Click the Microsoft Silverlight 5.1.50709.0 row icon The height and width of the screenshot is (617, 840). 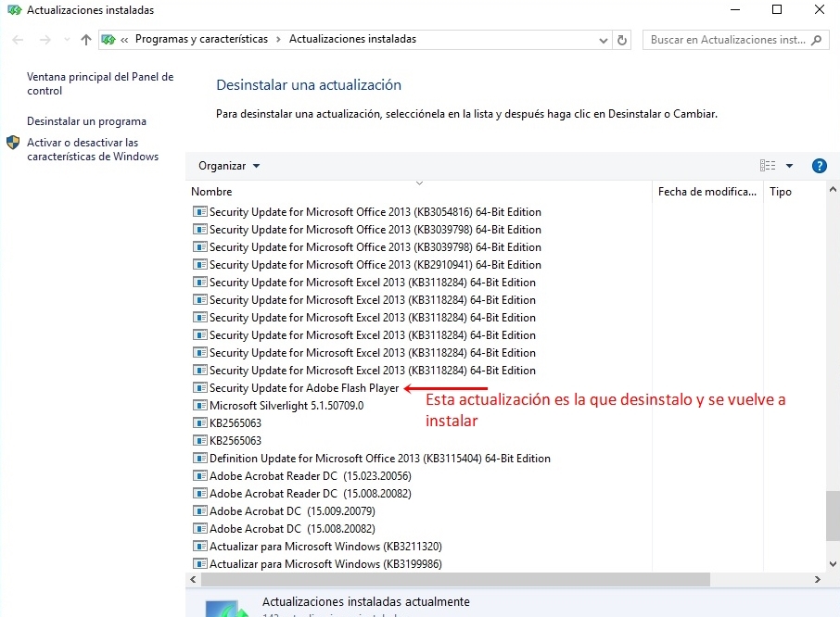coord(200,406)
